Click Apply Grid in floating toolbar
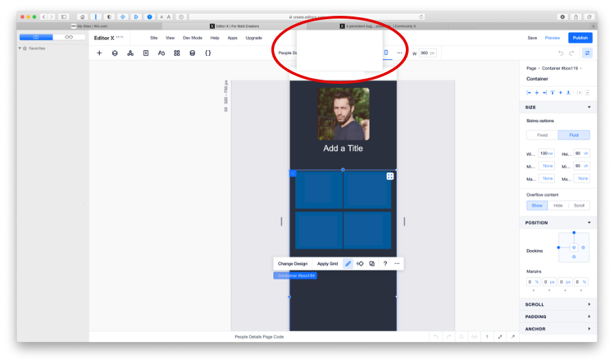Viewport: 614px width, 364px height. (328, 264)
